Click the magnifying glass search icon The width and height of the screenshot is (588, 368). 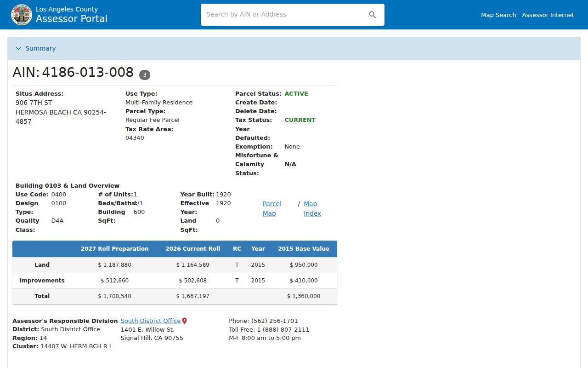tap(373, 15)
